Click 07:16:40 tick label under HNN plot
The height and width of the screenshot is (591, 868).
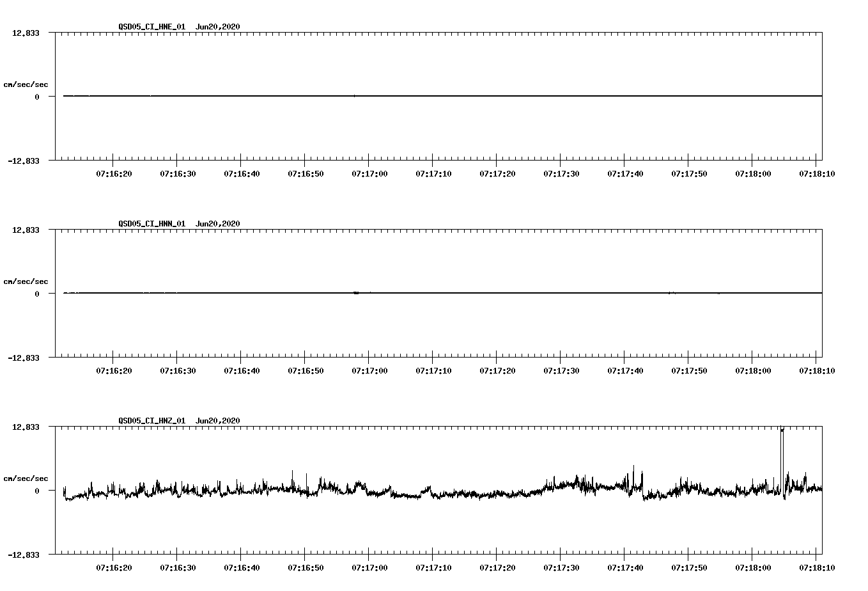(x=242, y=370)
